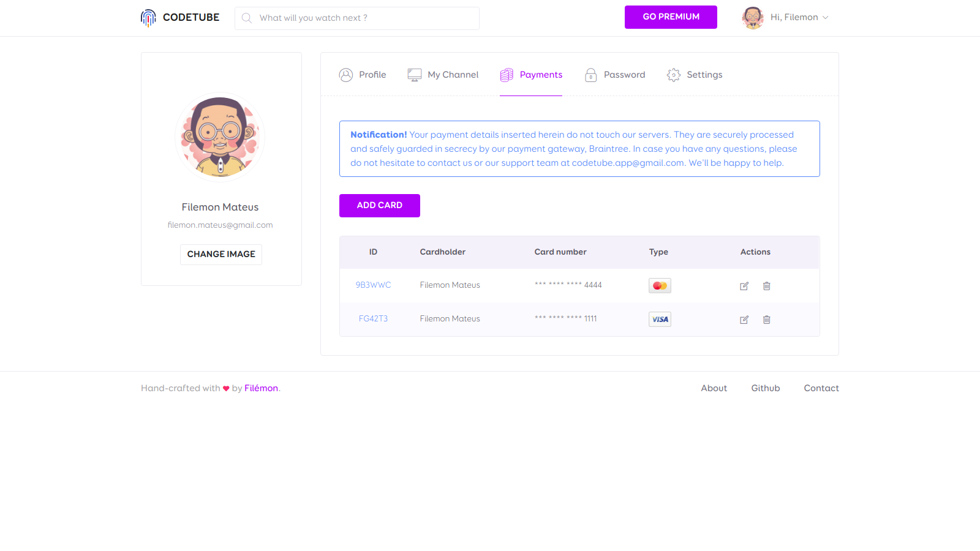The height and width of the screenshot is (551, 980).
Task: Click the Payments coins icon
Action: (507, 75)
